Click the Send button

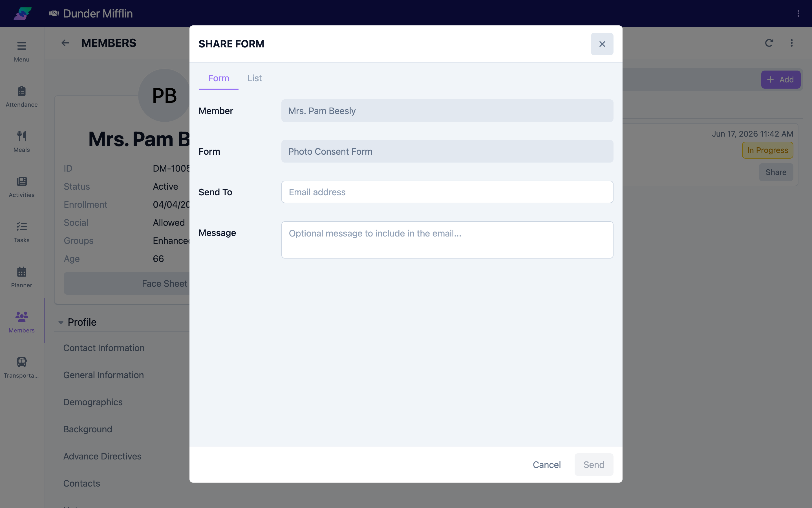[x=593, y=465]
